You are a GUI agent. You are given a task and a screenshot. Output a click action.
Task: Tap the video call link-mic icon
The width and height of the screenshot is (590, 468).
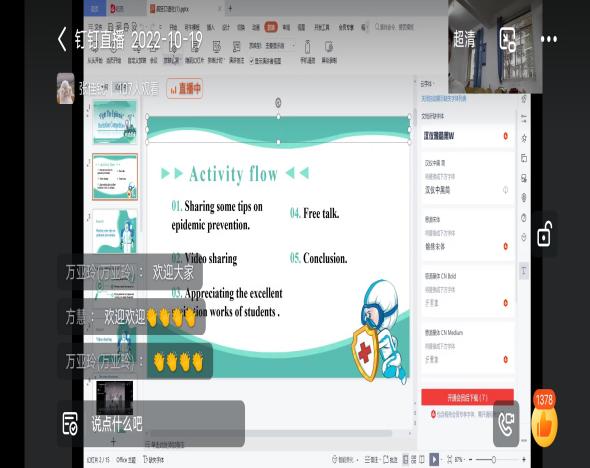coord(506,424)
